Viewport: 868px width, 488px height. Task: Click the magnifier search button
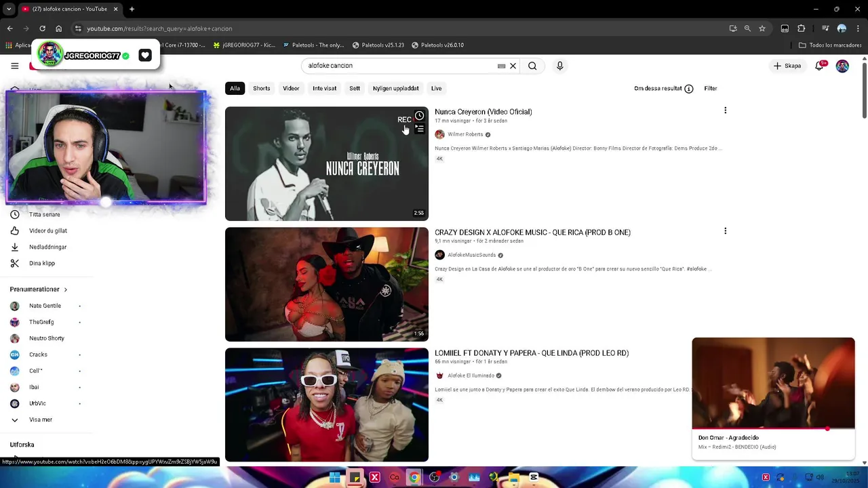coord(532,66)
